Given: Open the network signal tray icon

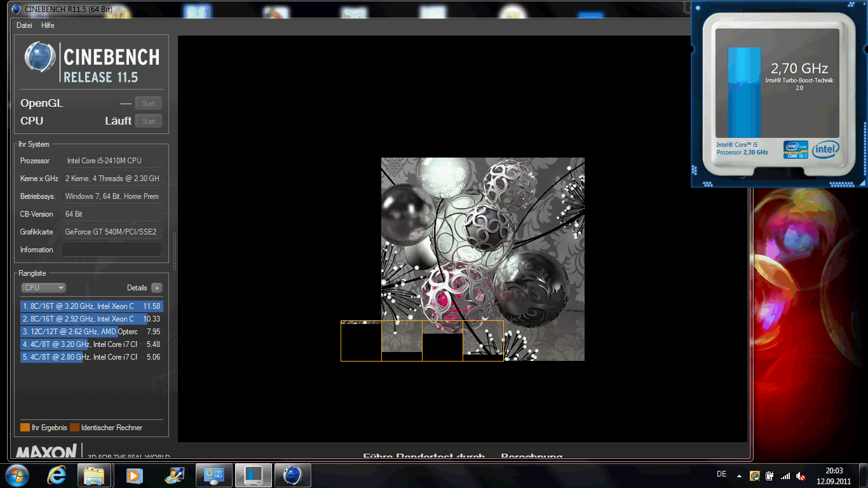Looking at the screenshot, I should pos(786,475).
